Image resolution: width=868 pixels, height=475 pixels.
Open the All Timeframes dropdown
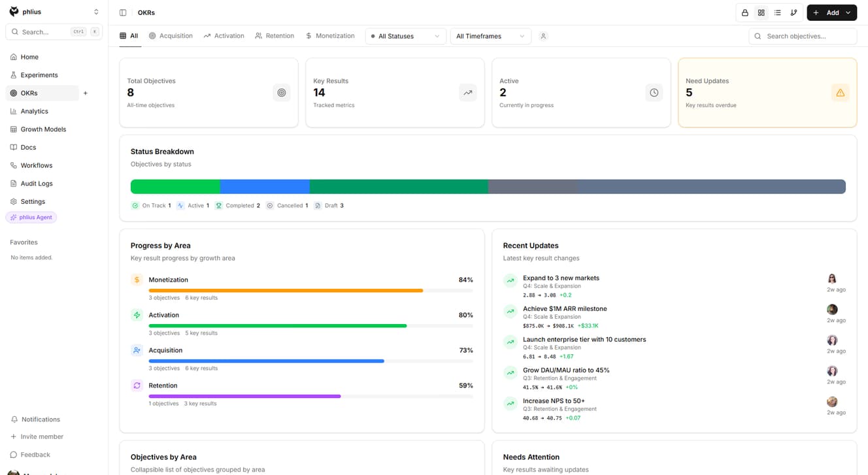[x=490, y=36]
